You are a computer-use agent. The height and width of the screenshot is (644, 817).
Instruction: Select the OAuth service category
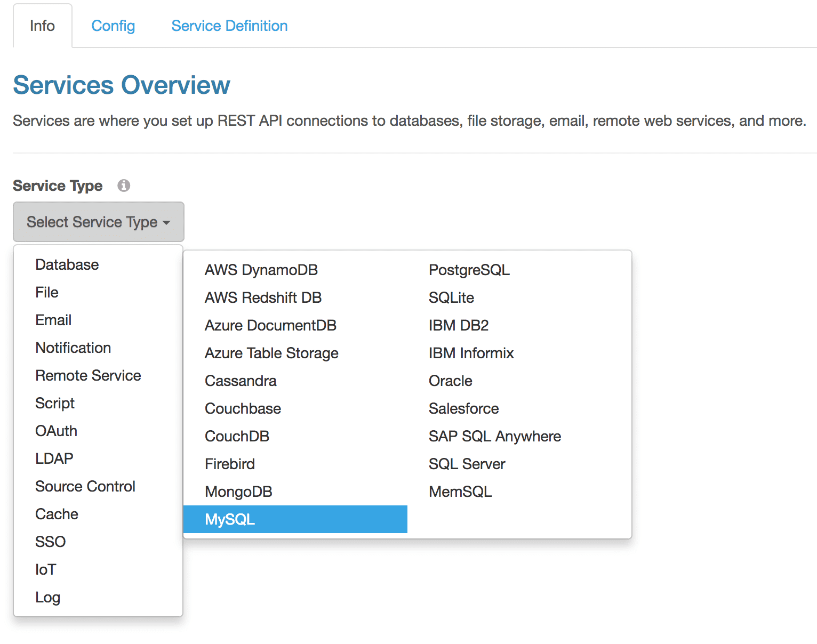(56, 431)
